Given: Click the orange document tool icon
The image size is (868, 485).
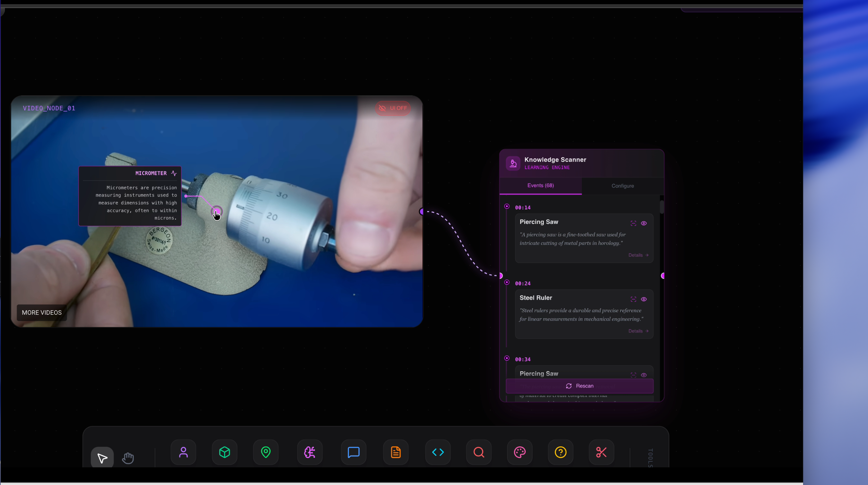Looking at the screenshot, I should (396, 452).
